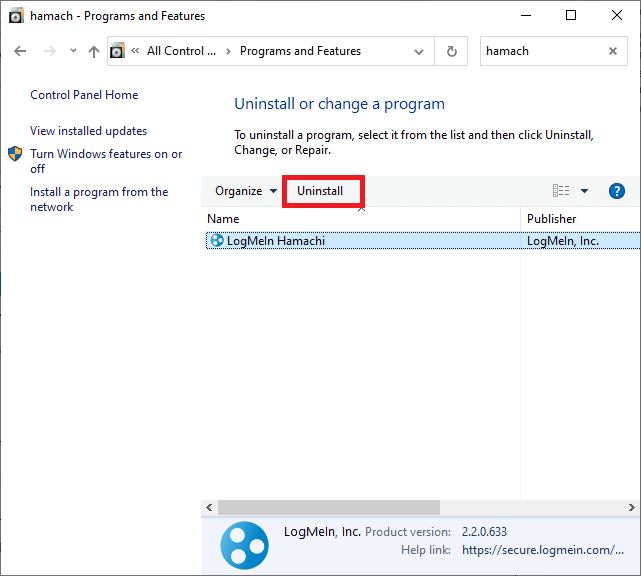641x576 pixels.
Task: Click the shield icon beside Windows features
Action: [15, 154]
